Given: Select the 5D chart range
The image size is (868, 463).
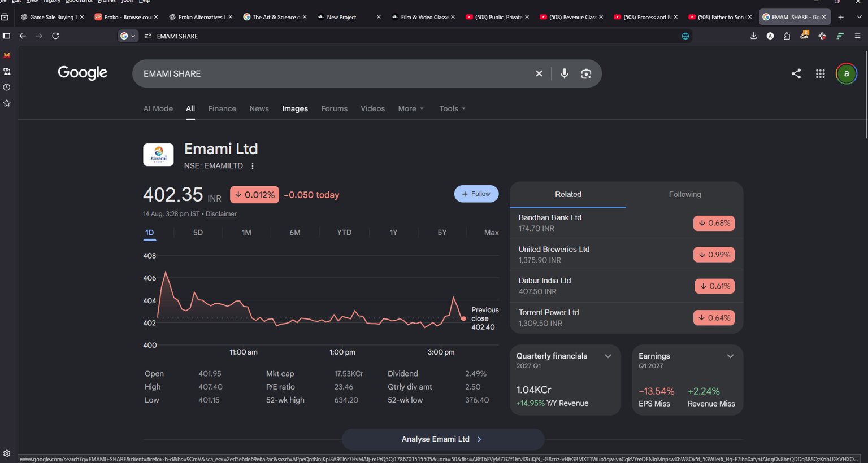Looking at the screenshot, I should point(198,233).
